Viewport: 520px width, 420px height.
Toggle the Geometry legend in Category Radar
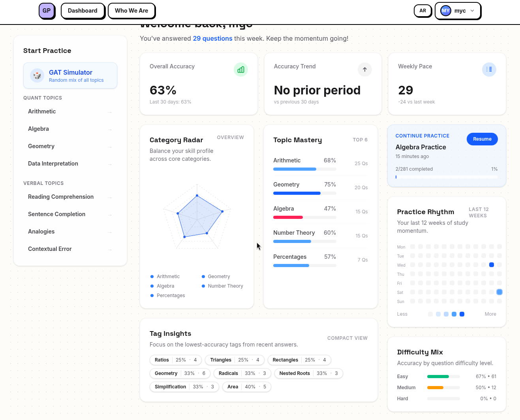tap(216, 277)
